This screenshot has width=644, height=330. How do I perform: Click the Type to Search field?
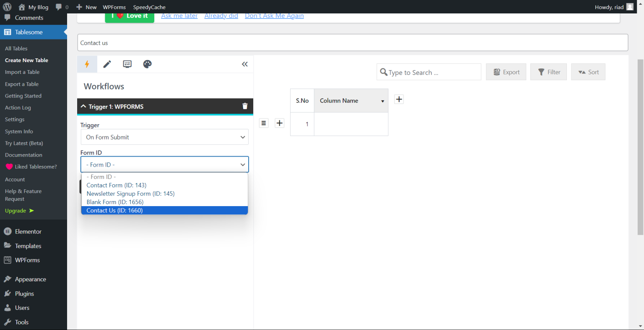pyautogui.click(x=428, y=72)
